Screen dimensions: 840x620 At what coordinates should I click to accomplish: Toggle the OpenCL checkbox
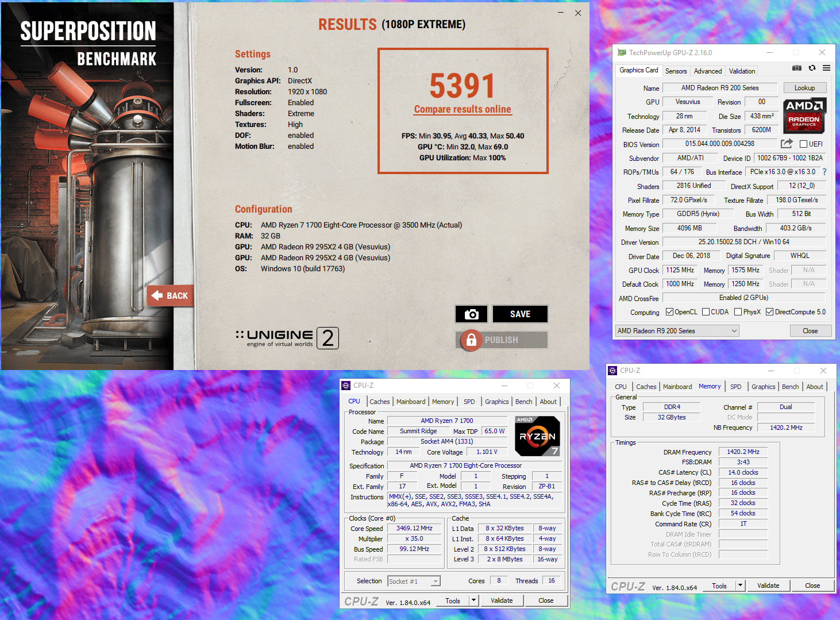tap(669, 312)
